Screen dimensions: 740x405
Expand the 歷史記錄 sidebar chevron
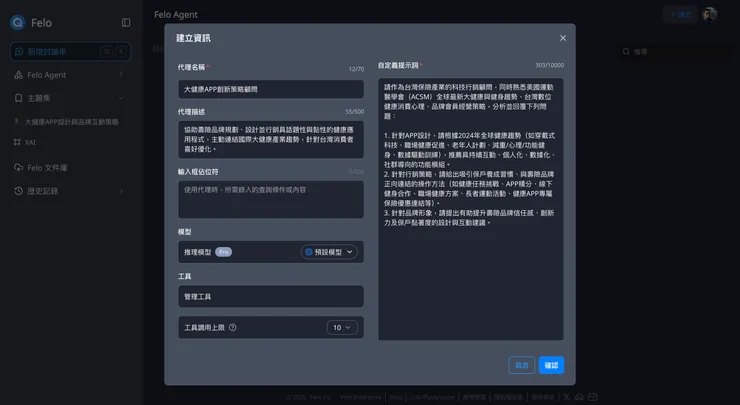pos(121,191)
